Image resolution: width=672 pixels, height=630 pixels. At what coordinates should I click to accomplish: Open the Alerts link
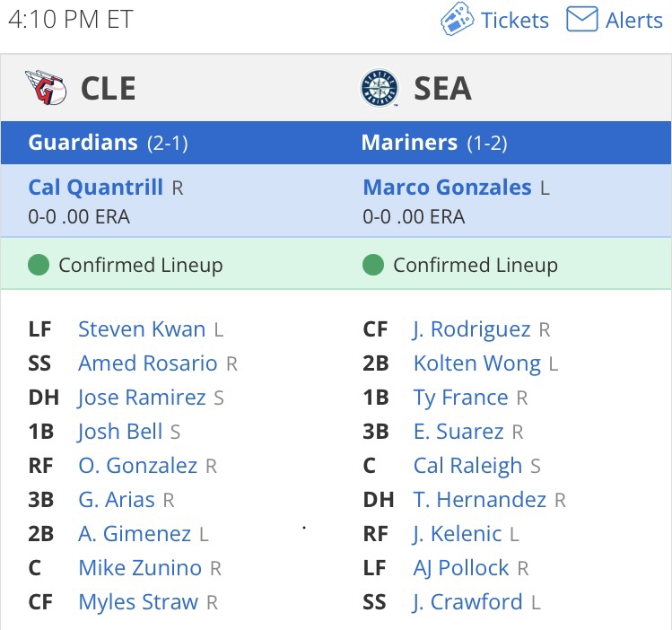[633, 20]
